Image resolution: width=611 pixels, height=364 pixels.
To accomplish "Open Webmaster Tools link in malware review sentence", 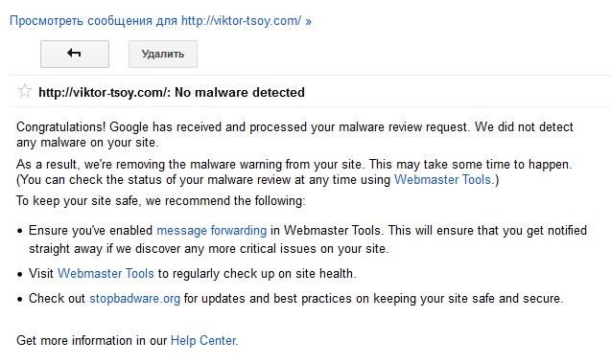I will [442, 179].
